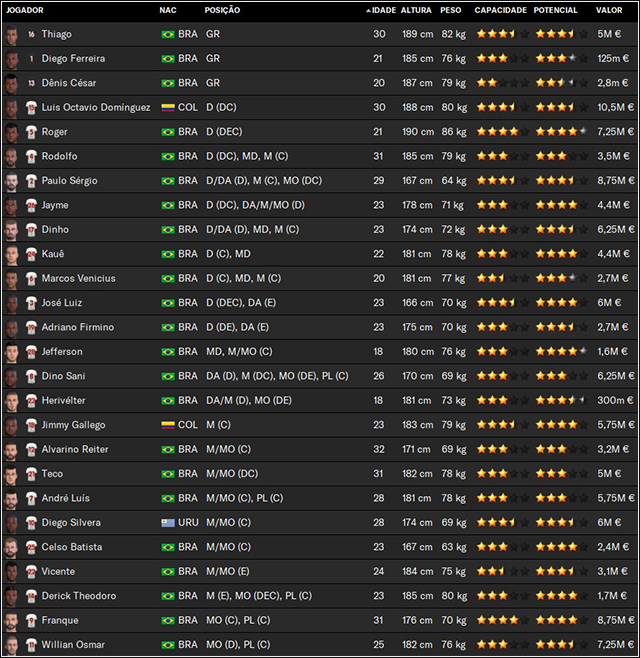The width and height of the screenshot is (640, 658).
Task: Sort by the CAPACIDADE column header
Action: [500, 10]
